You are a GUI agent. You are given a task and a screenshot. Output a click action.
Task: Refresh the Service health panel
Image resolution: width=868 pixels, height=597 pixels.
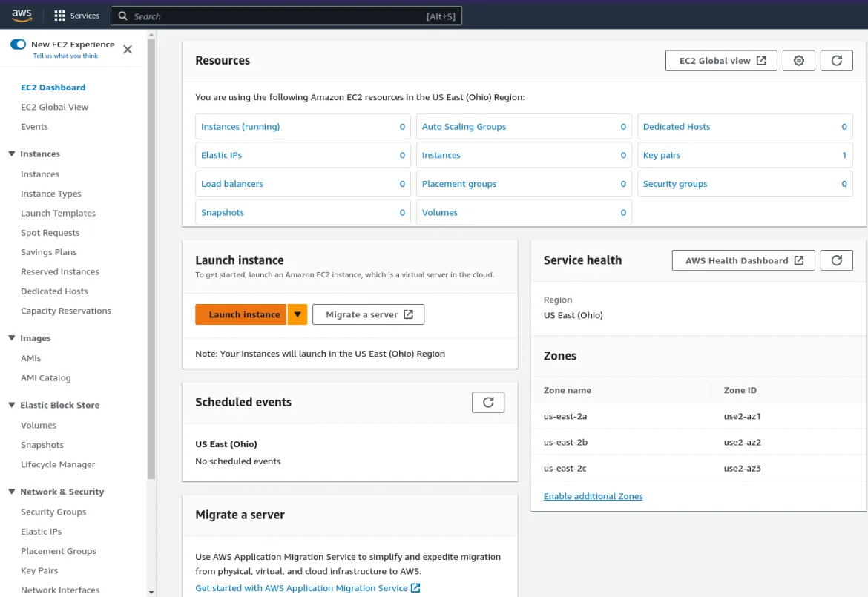tap(837, 260)
